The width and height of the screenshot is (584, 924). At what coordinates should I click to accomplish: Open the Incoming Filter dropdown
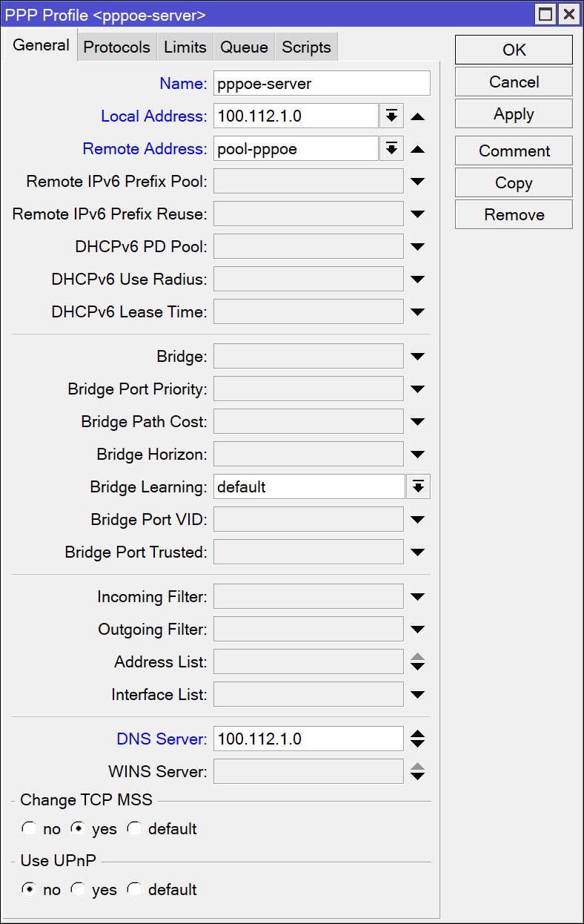[x=417, y=596]
